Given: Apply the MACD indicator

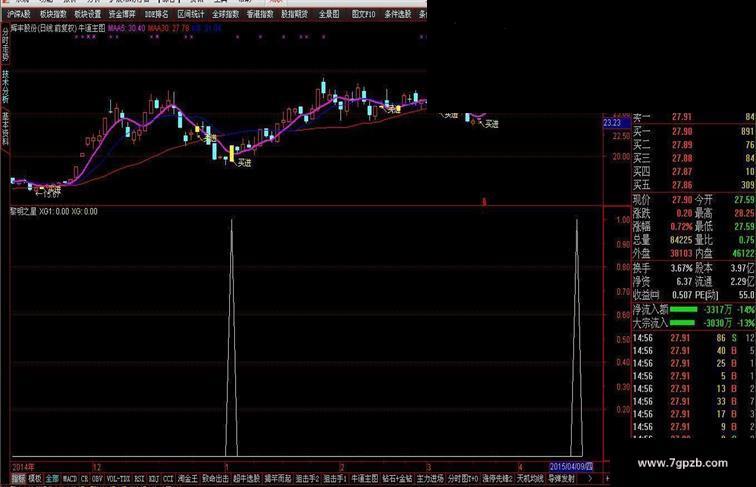Looking at the screenshot, I should [x=70, y=479].
